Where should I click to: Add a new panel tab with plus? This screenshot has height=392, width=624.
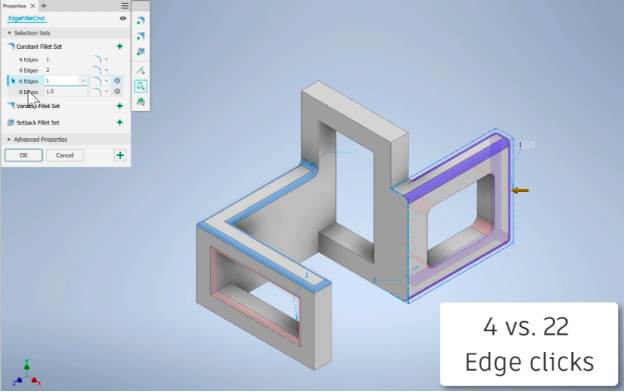pos(43,6)
